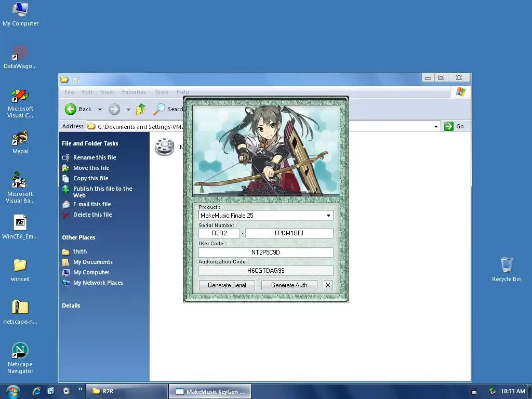Image resolution: width=532 pixels, height=399 pixels.
Task: Open Microsoft Visual Basic desktop shortcut
Action: 20,188
